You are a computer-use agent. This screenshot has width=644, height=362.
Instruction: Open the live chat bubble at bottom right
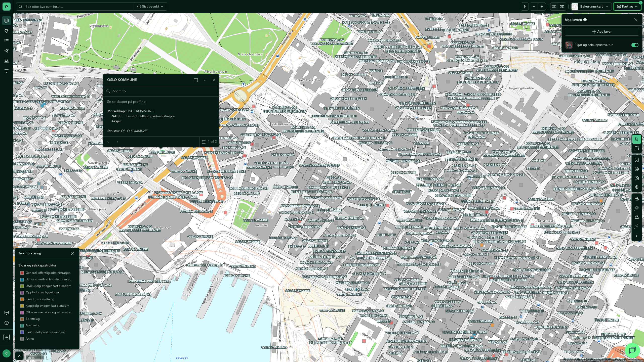click(x=632, y=350)
